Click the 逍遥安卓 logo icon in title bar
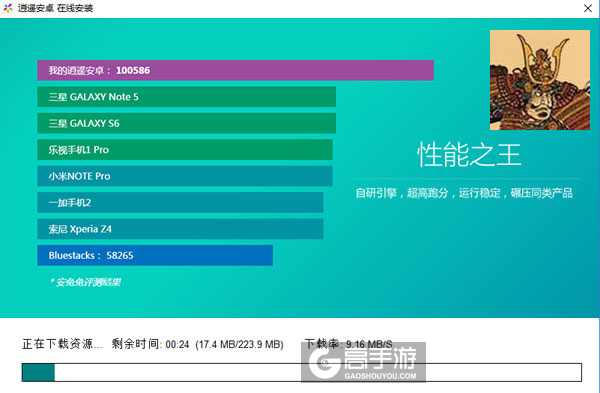 point(8,8)
